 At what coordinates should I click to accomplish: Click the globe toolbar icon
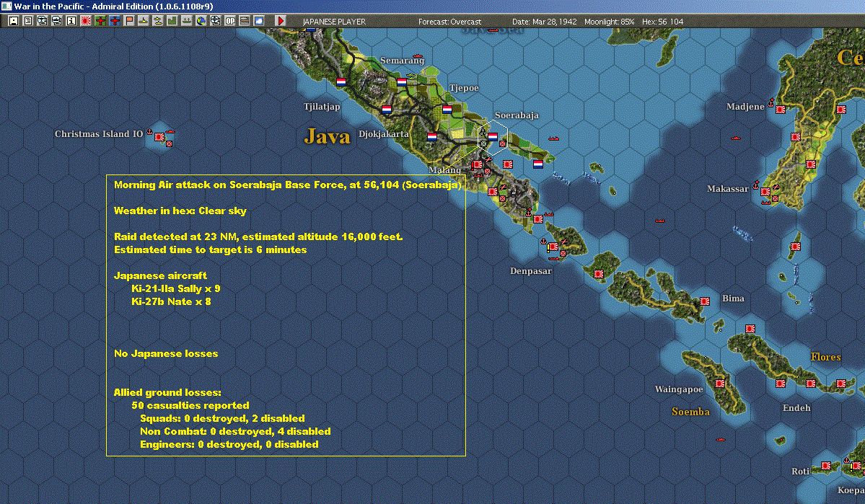pos(201,21)
